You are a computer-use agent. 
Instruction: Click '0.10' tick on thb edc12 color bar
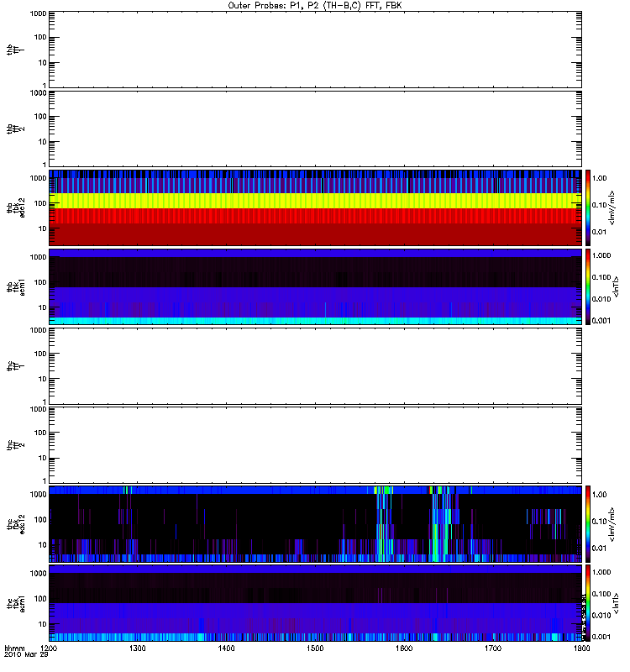pyautogui.click(x=599, y=205)
